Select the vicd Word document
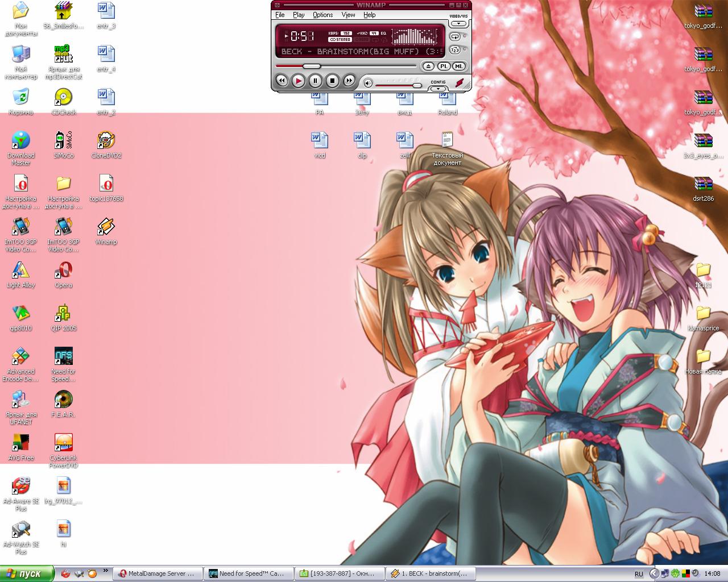 [x=320, y=145]
